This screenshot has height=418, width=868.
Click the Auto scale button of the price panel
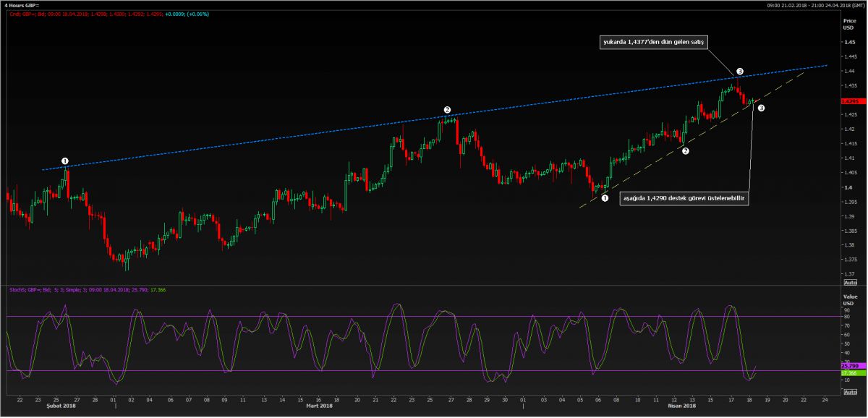[850, 281]
